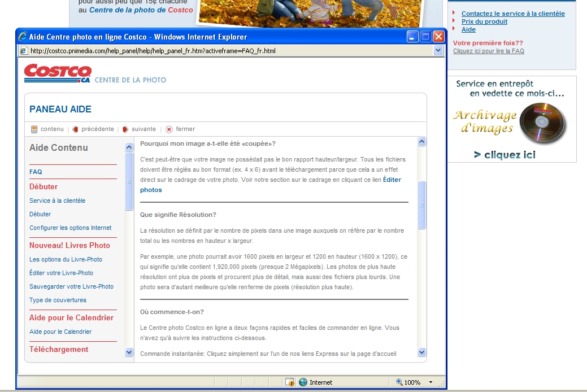The height and width of the screenshot is (392, 587).
Task: Minimize the Aide Centre photo window
Action: (412, 37)
